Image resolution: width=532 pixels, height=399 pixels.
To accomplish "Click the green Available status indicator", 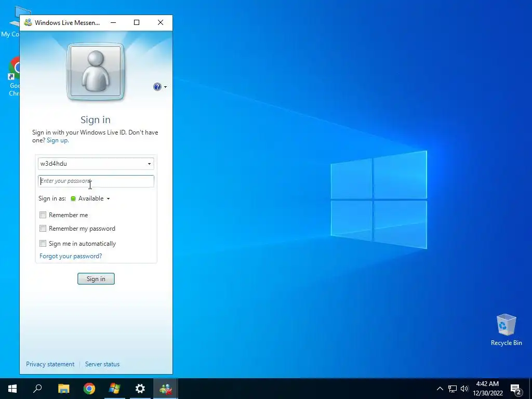I will click(x=73, y=198).
